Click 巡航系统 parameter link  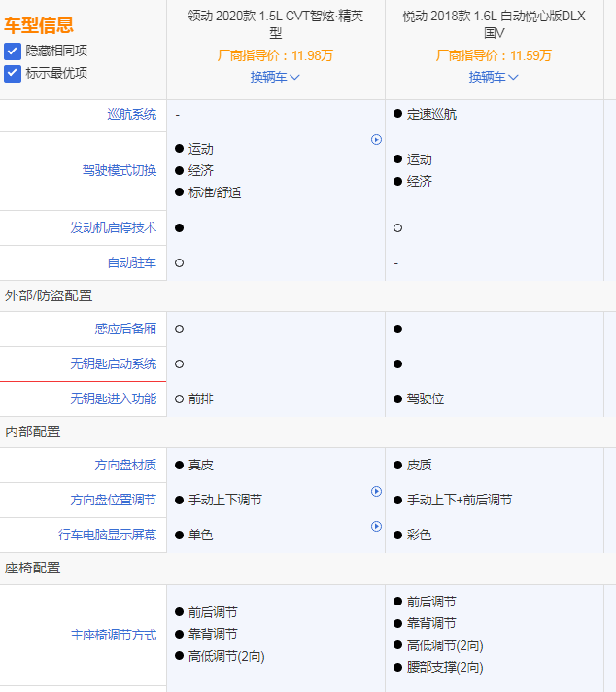131,115
